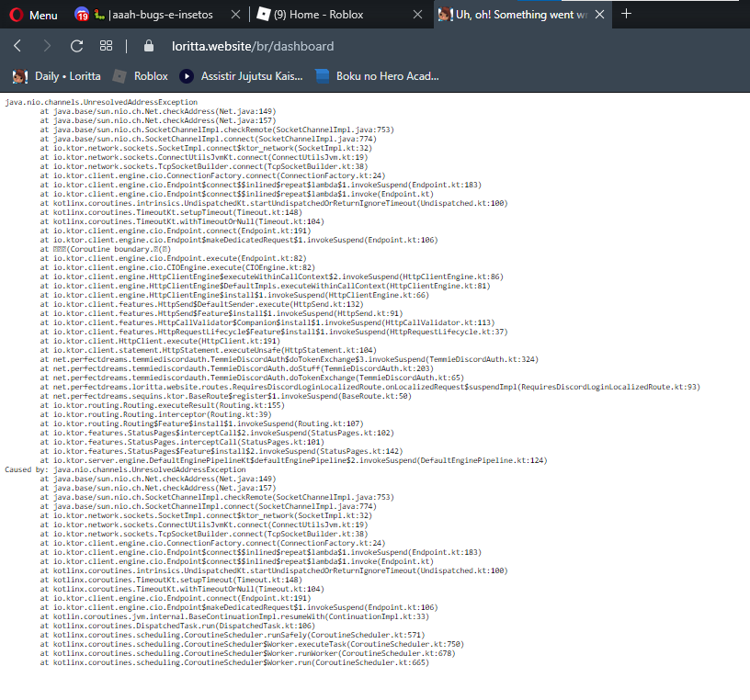The width and height of the screenshot is (750, 700).
Task: Click the red 19 badge icon
Action: coord(82,15)
